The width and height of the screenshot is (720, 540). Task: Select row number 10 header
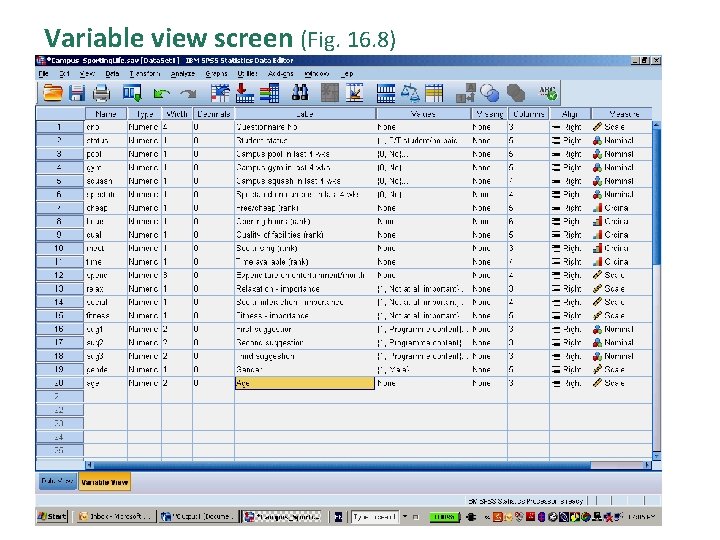click(59, 248)
